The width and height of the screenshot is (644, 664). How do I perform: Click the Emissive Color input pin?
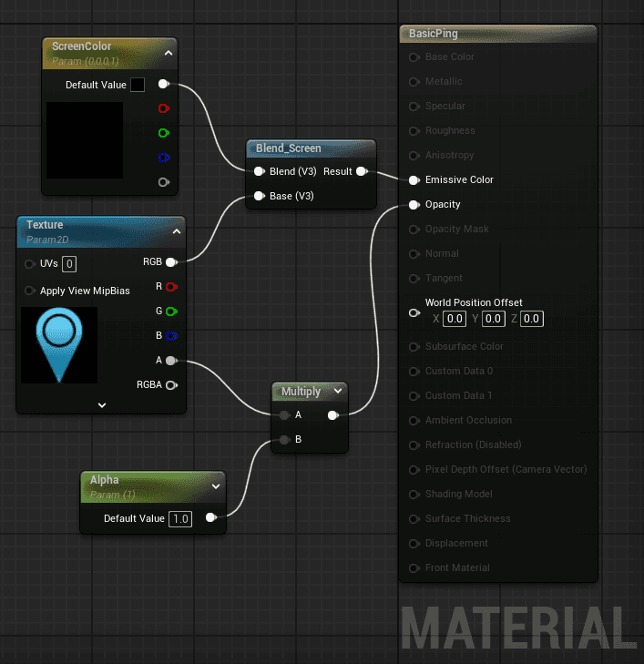coord(414,179)
